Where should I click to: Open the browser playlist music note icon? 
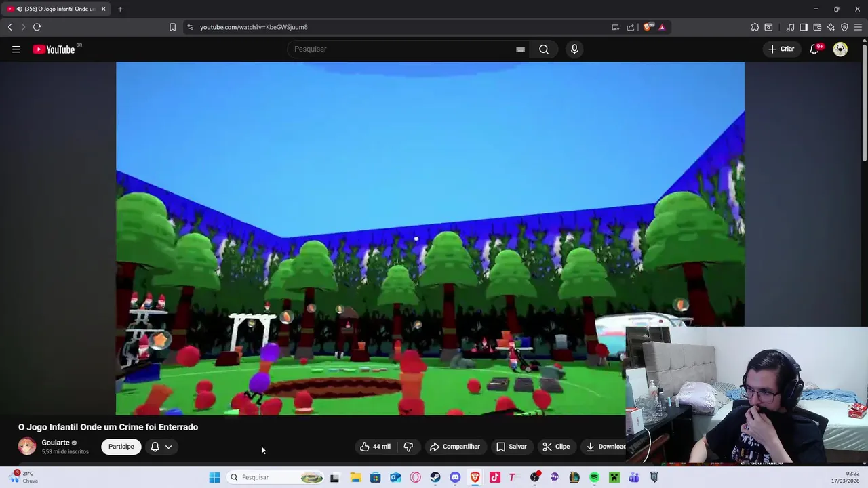(790, 27)
